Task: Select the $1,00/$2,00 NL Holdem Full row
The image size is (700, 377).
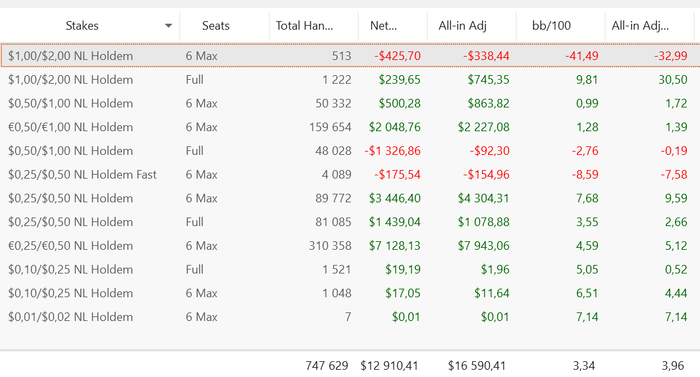Action: pyautogui.click(x=350, y=80)
